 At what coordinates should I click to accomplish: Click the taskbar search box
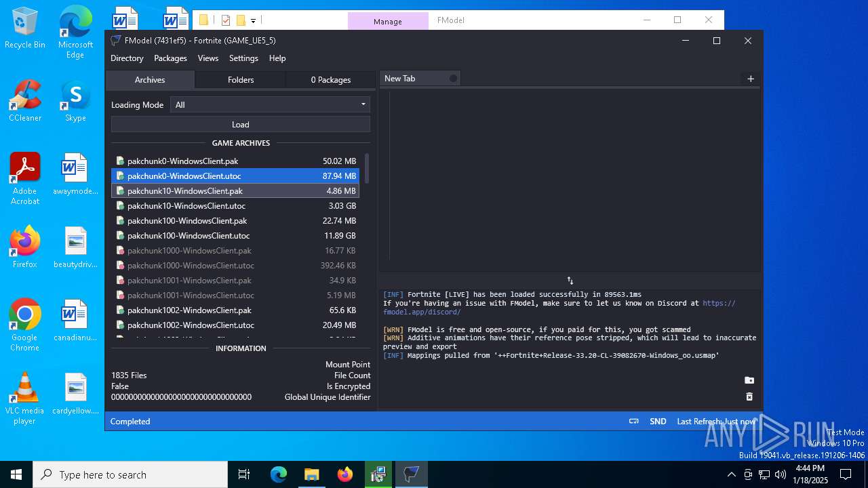click(130, 474)
